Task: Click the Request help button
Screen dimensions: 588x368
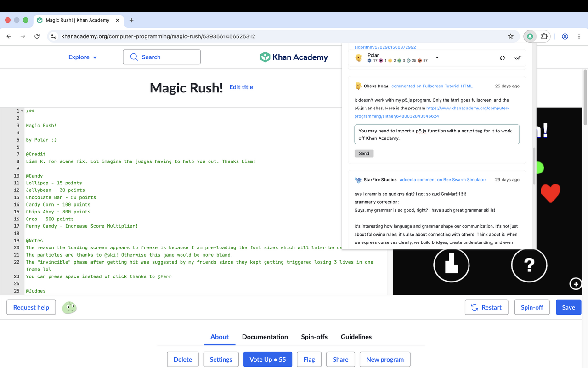Action: (31, 307)
